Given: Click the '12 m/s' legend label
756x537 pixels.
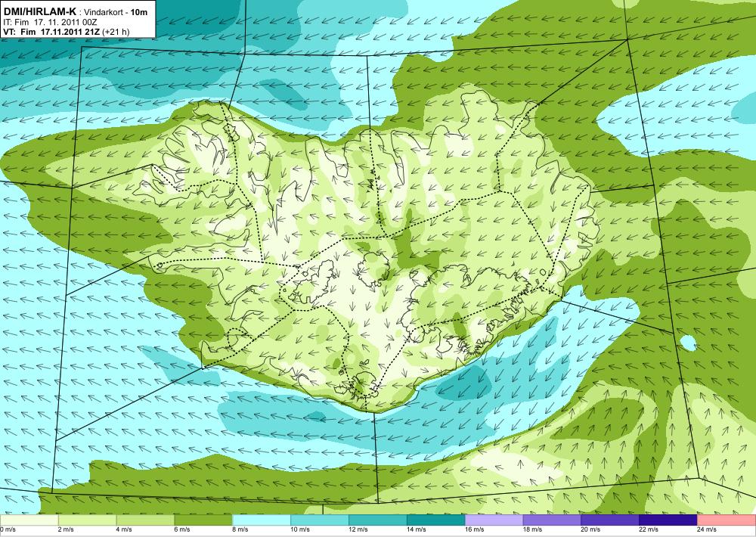Looking at the screenshot, I should 358,529.
